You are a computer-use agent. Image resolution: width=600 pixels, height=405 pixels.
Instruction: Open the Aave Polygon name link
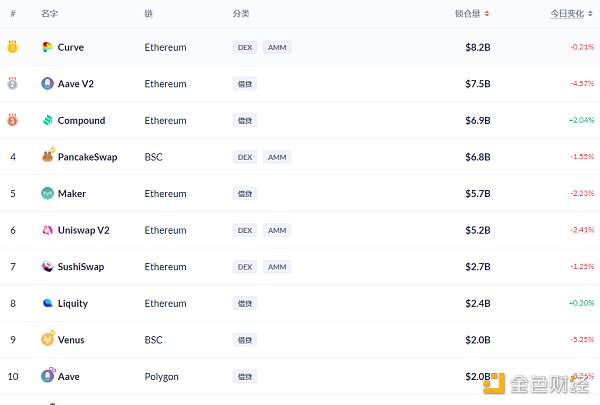68,377
